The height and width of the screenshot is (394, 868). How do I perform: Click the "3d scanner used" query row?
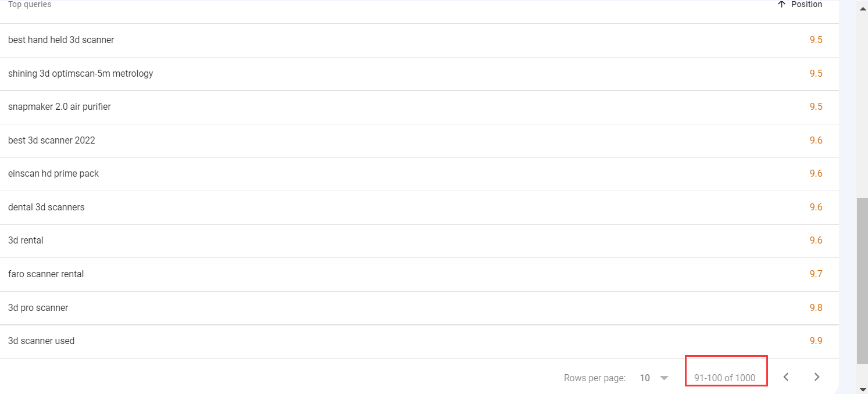[x=41, y=341]
